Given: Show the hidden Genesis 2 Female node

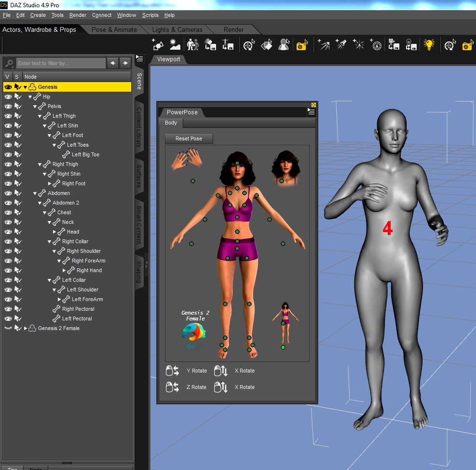Looking at the screenshot, I should click(x=8, y=328).
